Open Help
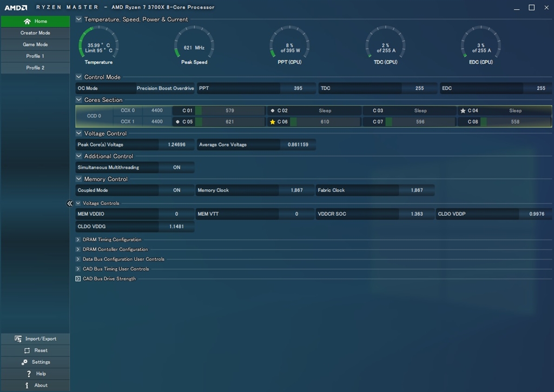This screenshot has width=554, height=392. click(35, 374)
